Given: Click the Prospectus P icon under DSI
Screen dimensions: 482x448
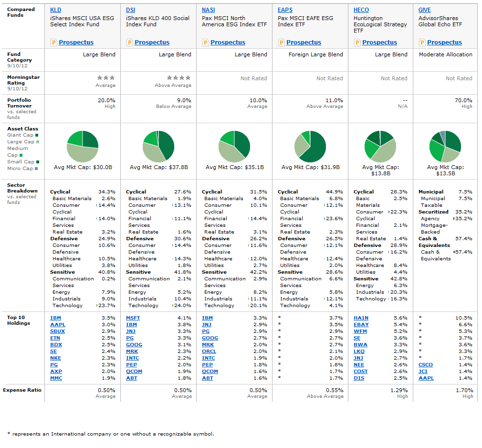Looking at the screenshot, I should coord(130,43).
